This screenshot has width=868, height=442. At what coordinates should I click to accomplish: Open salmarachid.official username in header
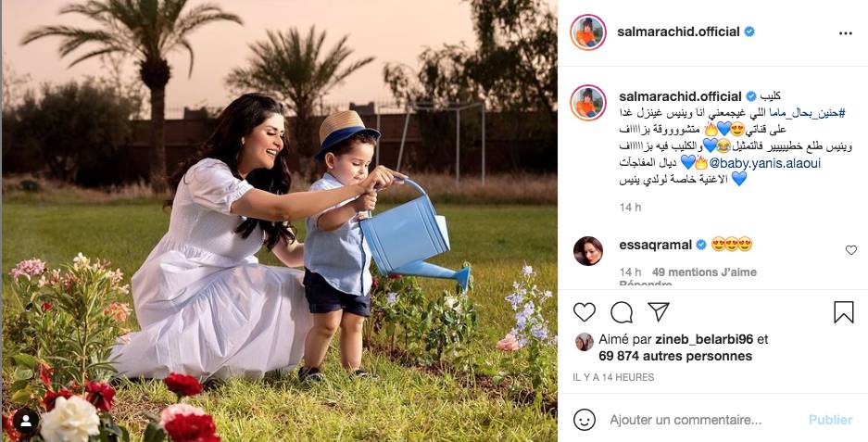(678, 32)
